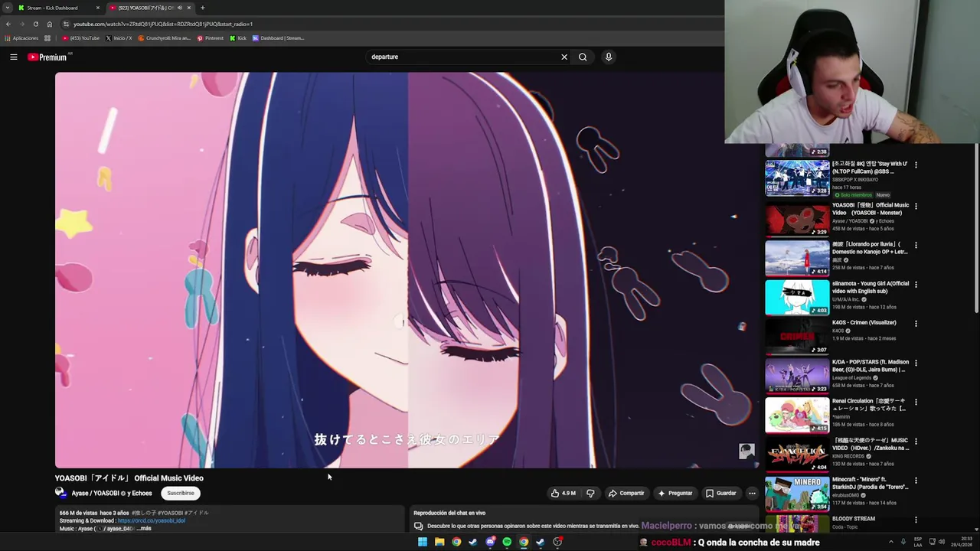The image size is (980, 551).
Task: Play siinamota Young Girl A video
Action: pyautogui.click(x=797, y=297)
